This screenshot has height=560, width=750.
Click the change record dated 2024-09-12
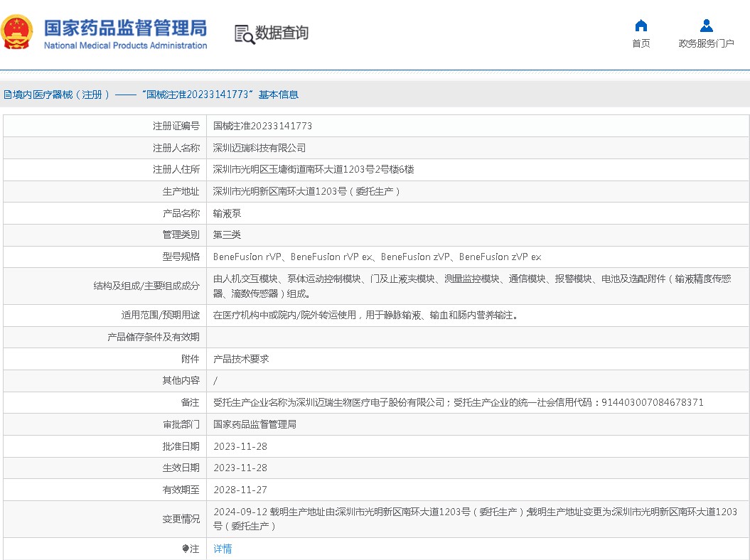[475, 519]
